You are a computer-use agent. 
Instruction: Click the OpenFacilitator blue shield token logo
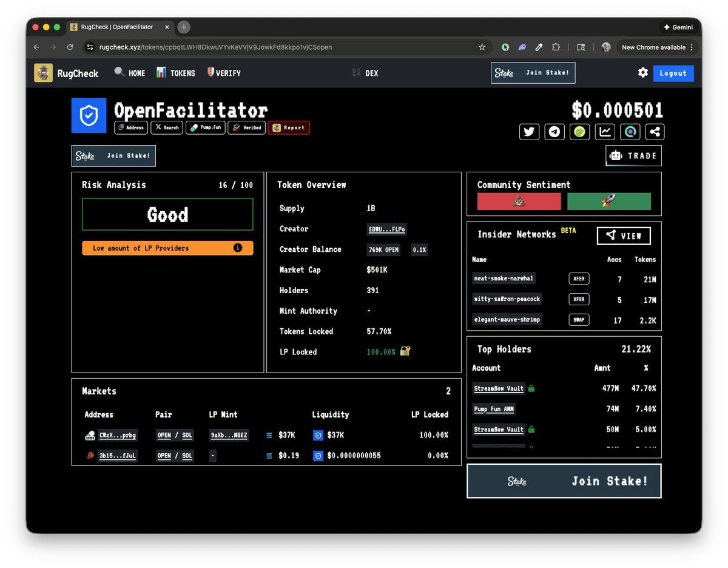[x=89, y=115]
